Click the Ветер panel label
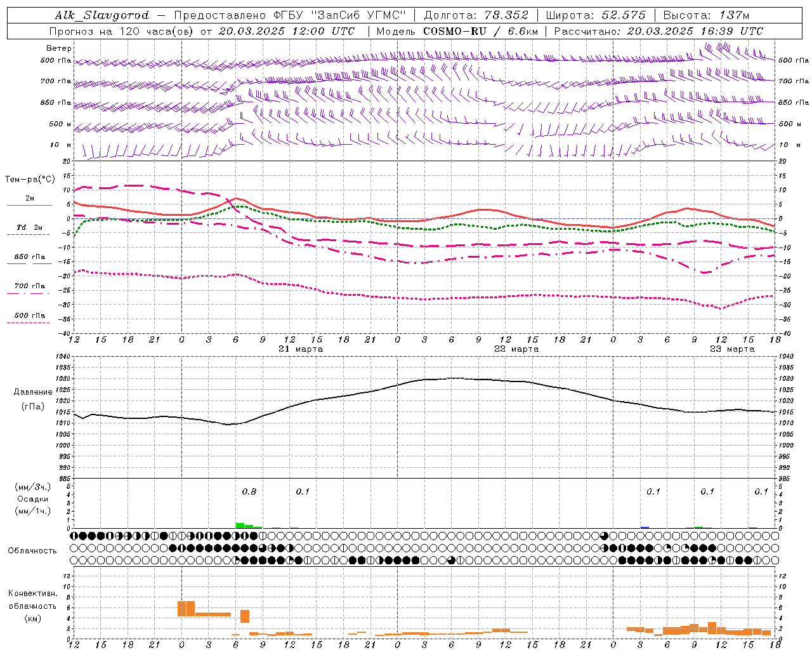 59,48
